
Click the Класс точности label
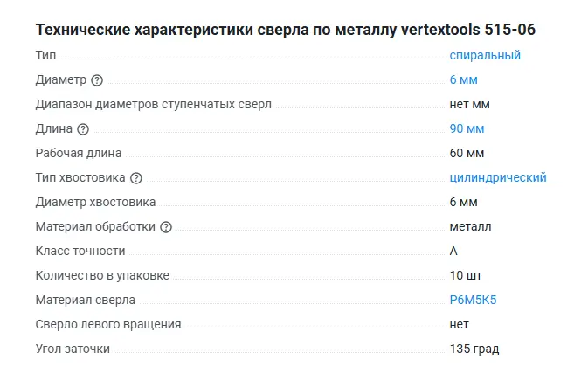pyautogui.click(x=80, y=251)
